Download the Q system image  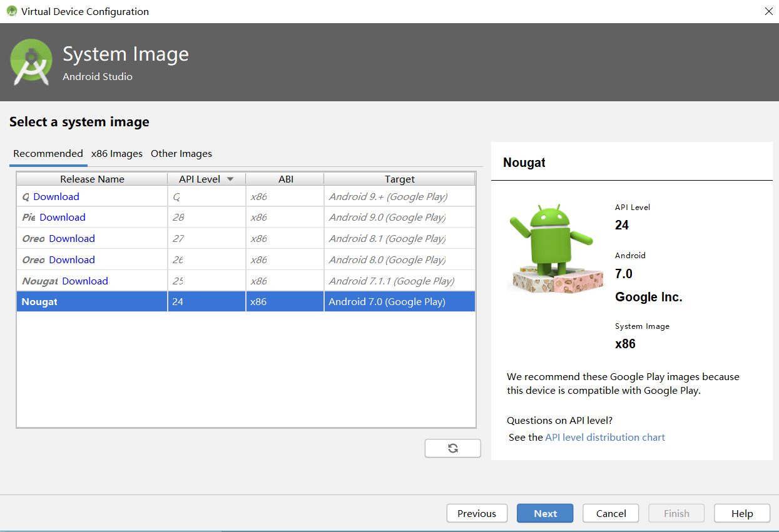point(56,197)
